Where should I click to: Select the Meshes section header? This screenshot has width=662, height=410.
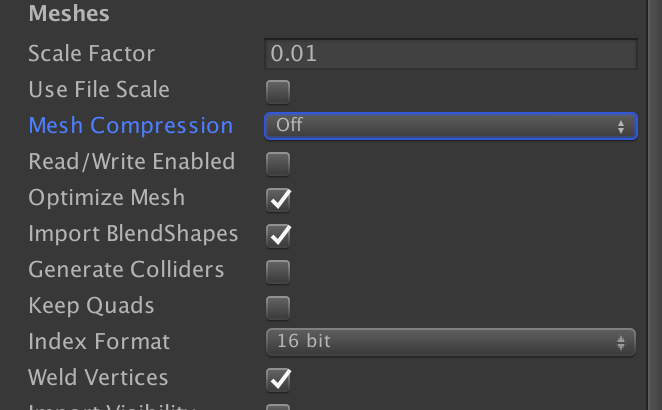69,15
